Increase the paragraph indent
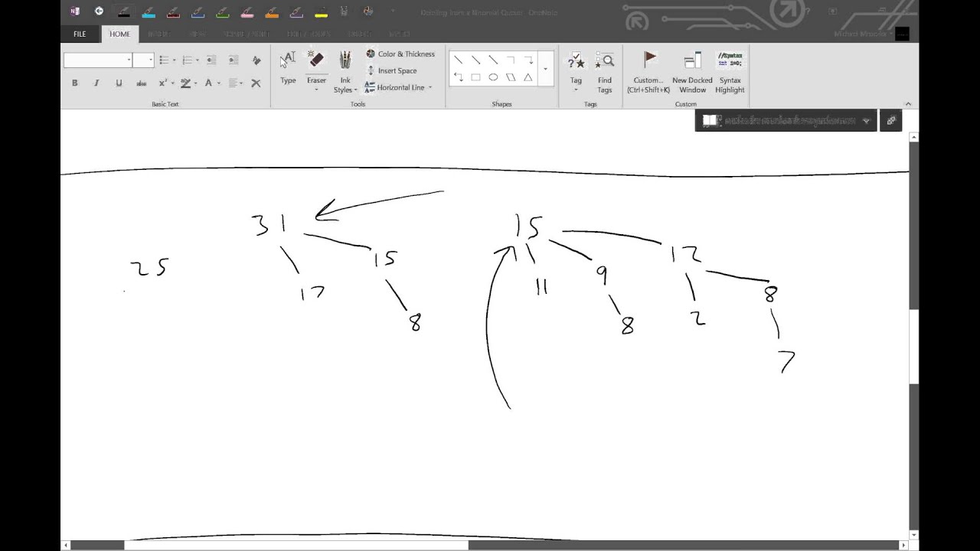This screenshot has height=551, width=980. (234, 60)
